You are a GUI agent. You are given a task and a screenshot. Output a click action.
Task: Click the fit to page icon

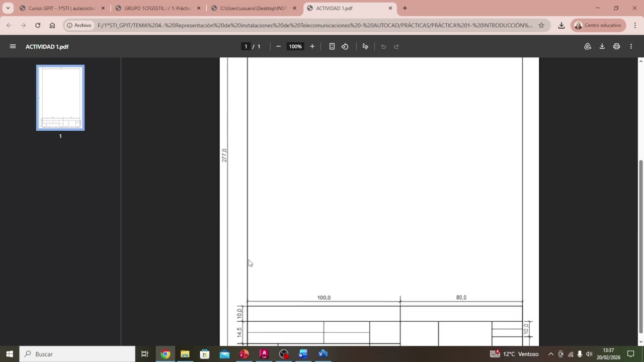click(x=332, y=46)
